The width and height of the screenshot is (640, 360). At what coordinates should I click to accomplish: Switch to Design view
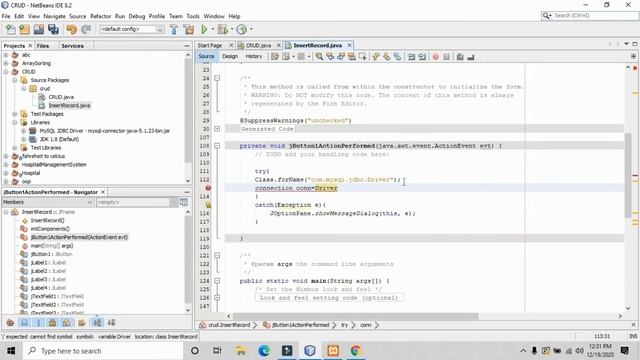(x=230, y=56)
